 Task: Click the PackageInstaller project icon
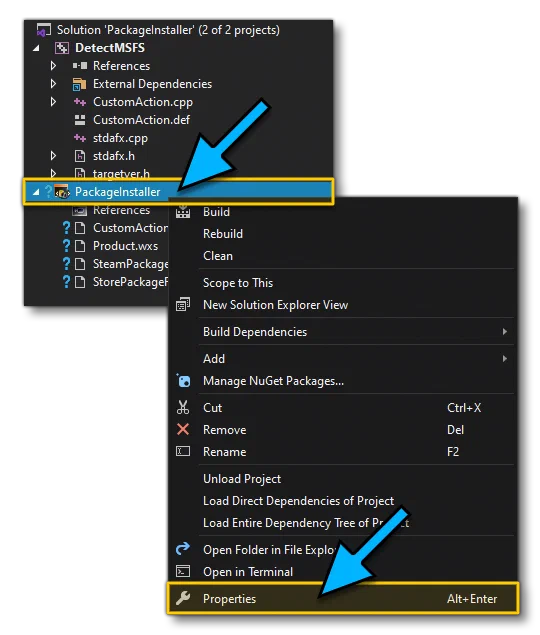click(62, 192)
